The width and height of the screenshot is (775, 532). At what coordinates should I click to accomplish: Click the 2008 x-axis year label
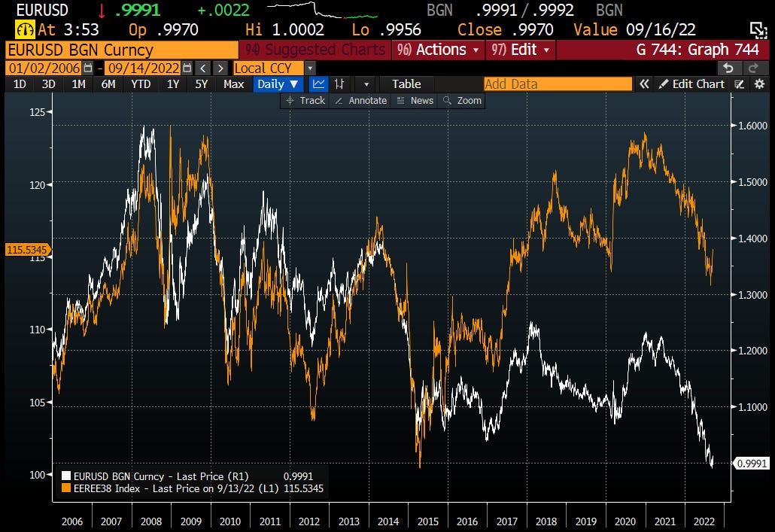click(150, 521)
